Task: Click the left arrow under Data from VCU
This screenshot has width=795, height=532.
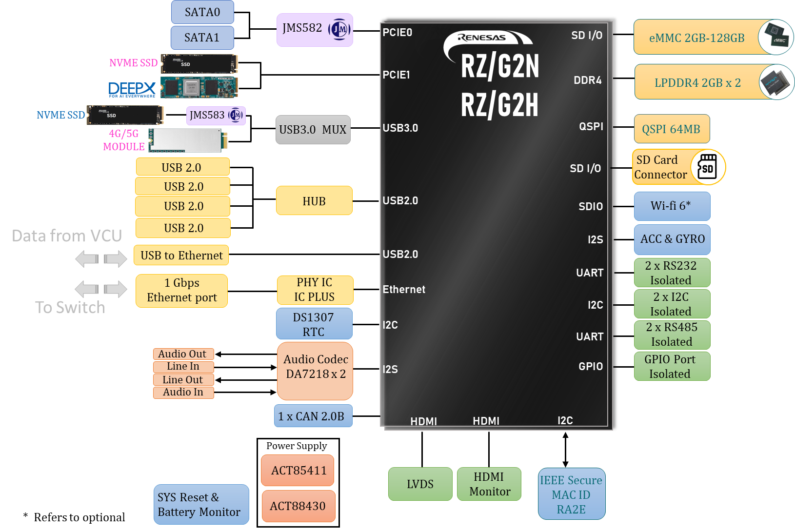Action: point(87,258)
